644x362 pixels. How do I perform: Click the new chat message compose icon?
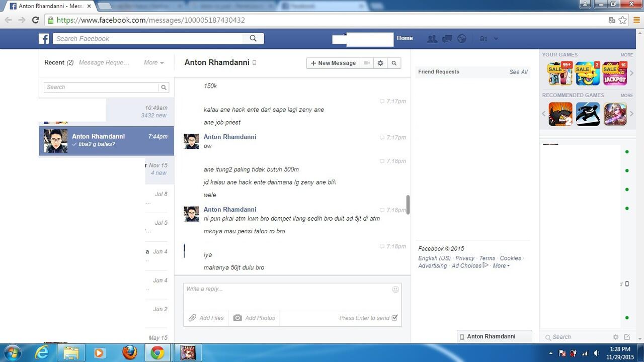(x=627, y=337)
